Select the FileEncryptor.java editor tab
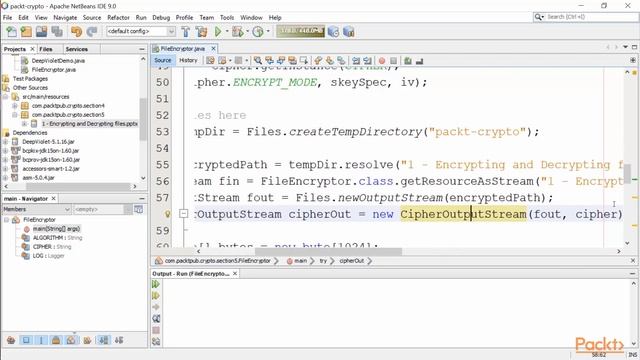The image size is (640, 360). tap(182, 49)
